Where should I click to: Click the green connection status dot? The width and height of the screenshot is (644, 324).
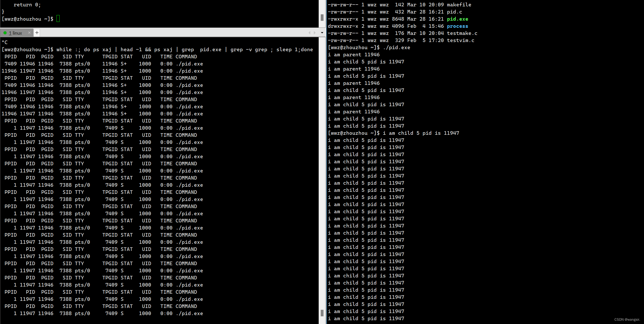(x=5, y=33)
